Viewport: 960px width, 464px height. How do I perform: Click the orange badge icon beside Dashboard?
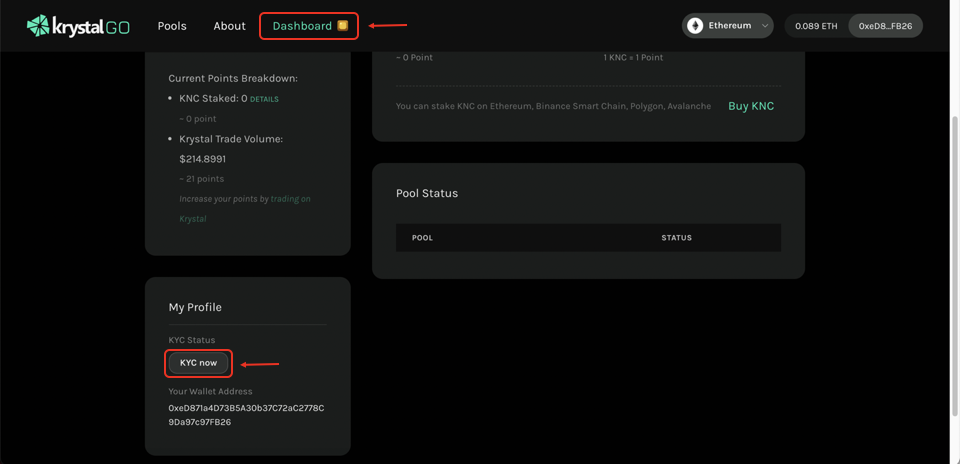(343, 26)
